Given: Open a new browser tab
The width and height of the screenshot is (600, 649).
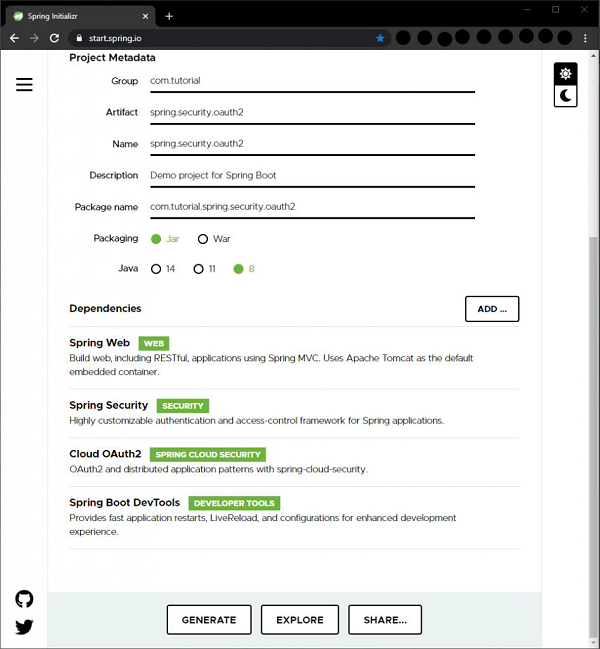Looking at the screenshot, I should (169, 16).
